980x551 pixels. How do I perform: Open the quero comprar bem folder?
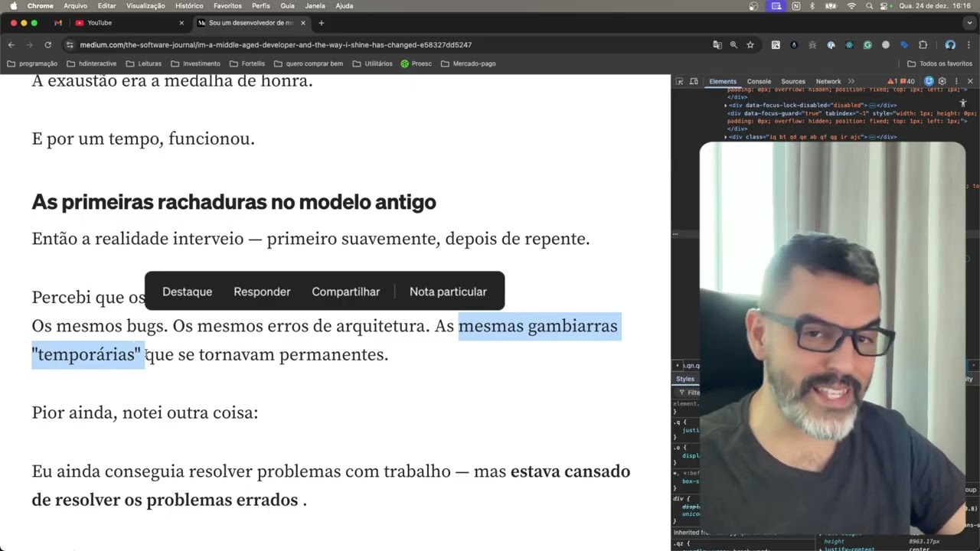[x=309, y=64]
